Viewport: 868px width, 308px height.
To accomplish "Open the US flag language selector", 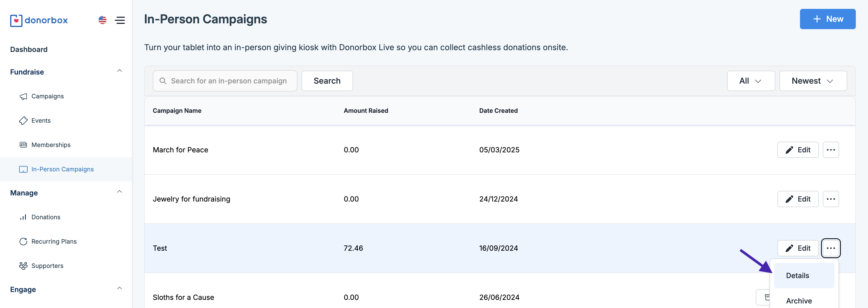I will click(x=103, y=20).
